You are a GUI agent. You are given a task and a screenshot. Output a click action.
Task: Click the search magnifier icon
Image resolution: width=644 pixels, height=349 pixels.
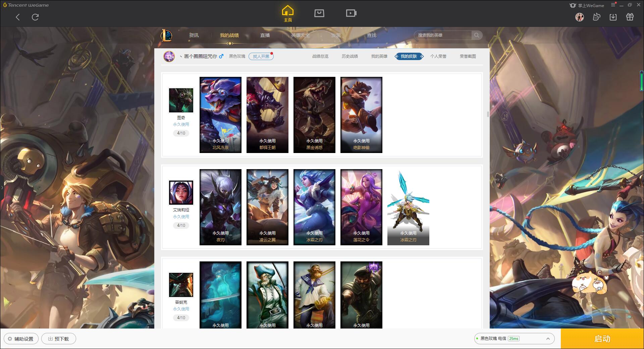click(x=476, y=35)
